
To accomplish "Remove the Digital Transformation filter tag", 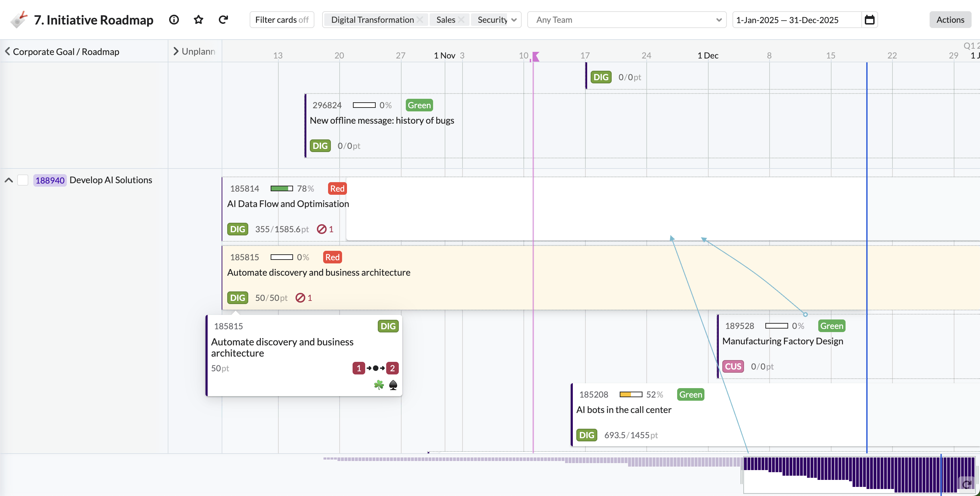I will point(419,20).
